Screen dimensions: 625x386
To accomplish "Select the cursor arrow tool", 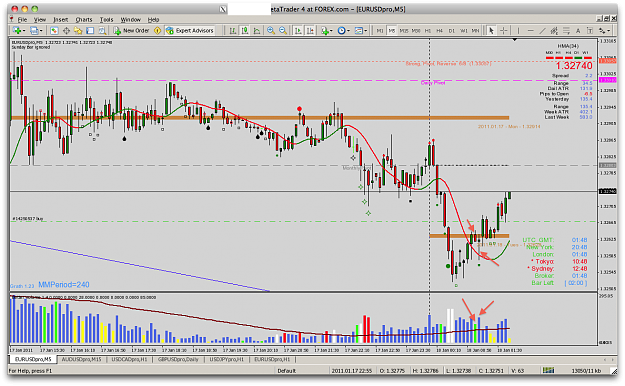I will pyautogui.click(x=491, y=31).
